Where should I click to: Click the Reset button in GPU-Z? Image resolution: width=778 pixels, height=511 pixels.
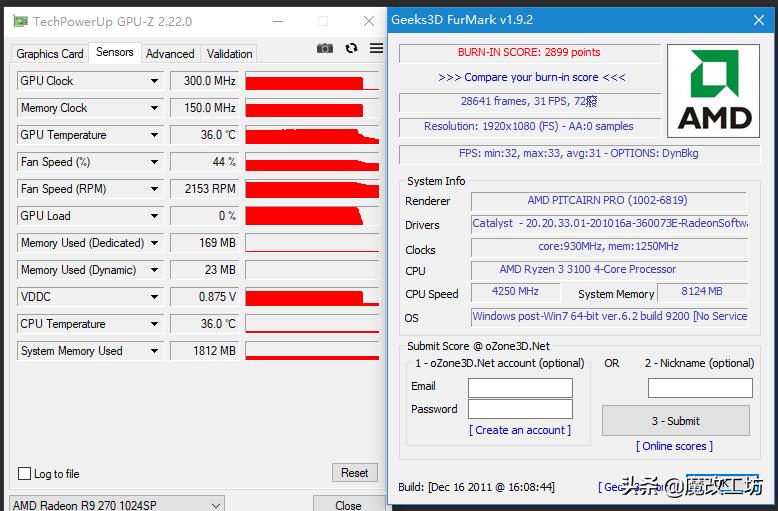[355, 473]
